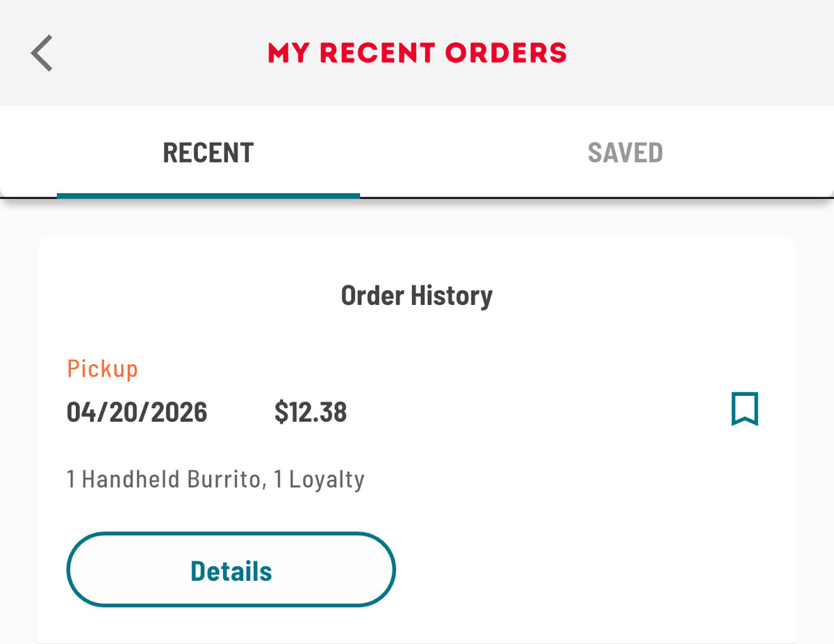Save the $12.38 order with the bookmark icon
834x644 pixels.
(x=744, y=409)
